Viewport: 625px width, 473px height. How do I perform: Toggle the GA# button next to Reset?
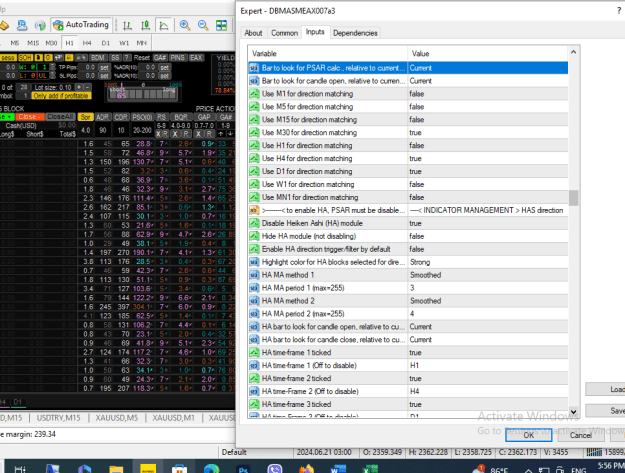(x=160, y=58)
